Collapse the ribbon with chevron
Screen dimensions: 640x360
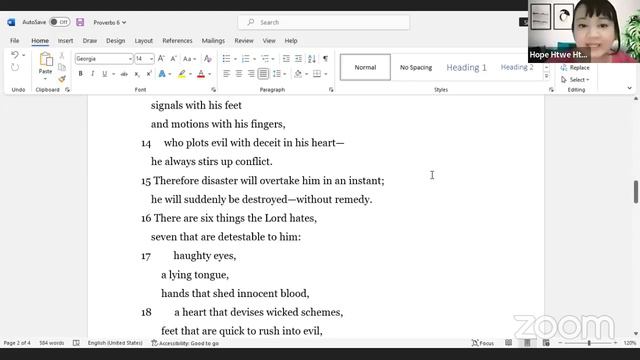[x=629, y=88]
